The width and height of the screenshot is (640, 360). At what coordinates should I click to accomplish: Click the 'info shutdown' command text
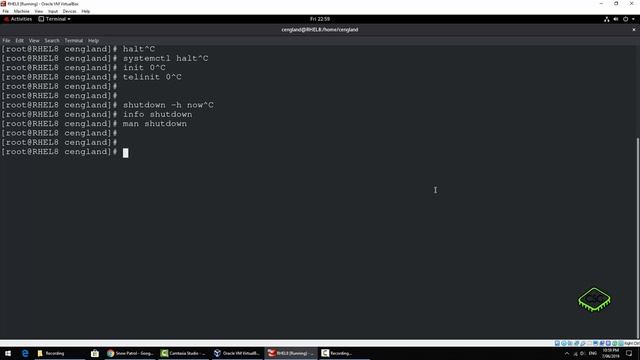[x=158, y=115]
